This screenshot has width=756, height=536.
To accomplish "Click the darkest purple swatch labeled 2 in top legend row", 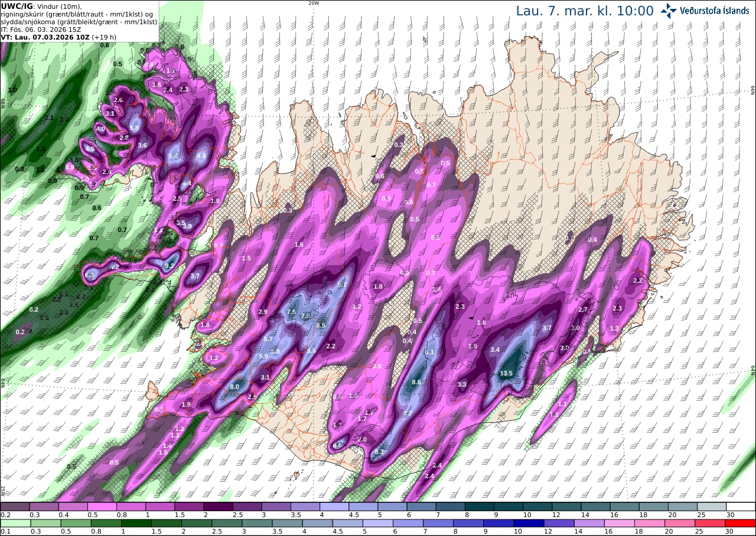I will point(218,506).
